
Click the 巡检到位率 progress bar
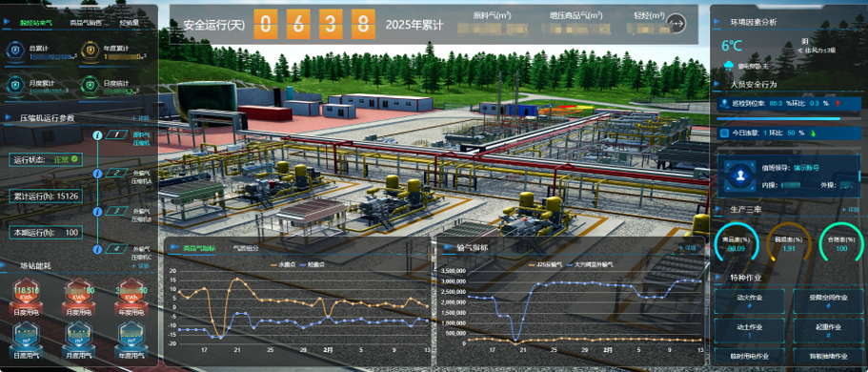tap(788, 118)
